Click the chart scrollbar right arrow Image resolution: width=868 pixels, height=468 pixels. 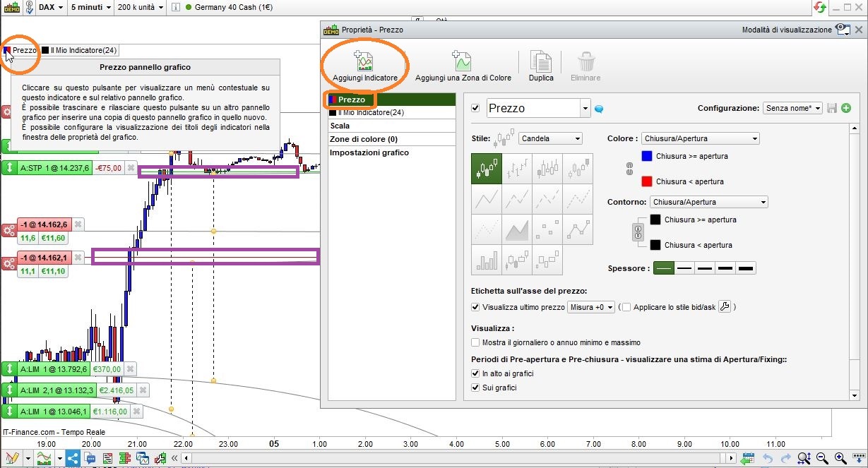click(x=731, y=459)
